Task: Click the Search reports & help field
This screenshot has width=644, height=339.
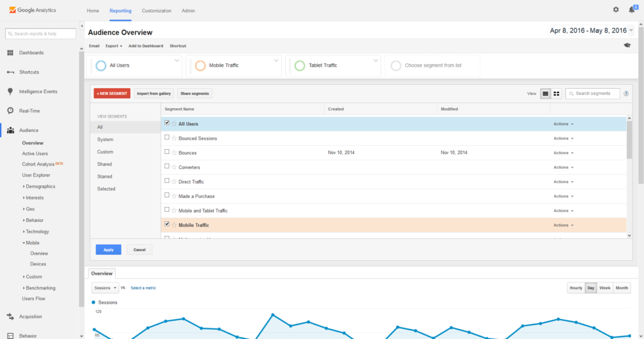Action: point(41,34)
